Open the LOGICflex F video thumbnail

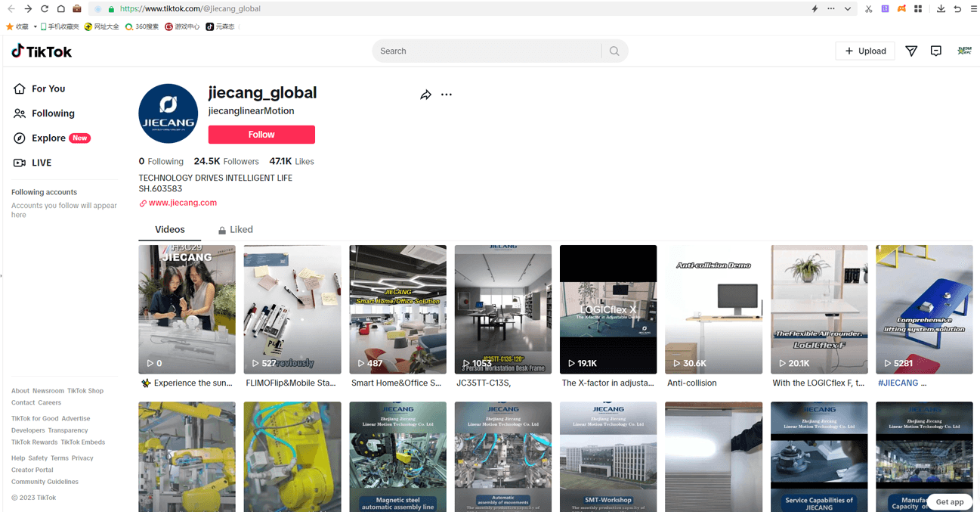click(x=819, y=309)
